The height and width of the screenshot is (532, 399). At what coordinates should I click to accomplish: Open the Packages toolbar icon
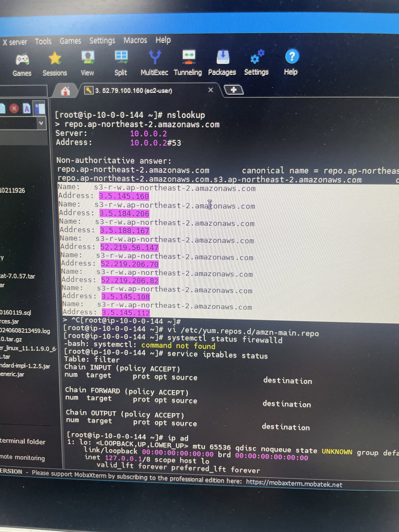[222, 57]
